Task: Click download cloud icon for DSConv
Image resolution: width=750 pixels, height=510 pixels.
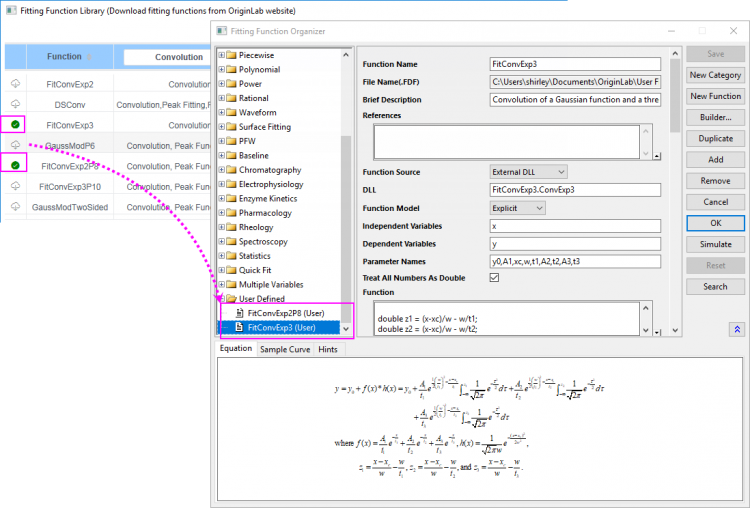Action: (15, 104)
